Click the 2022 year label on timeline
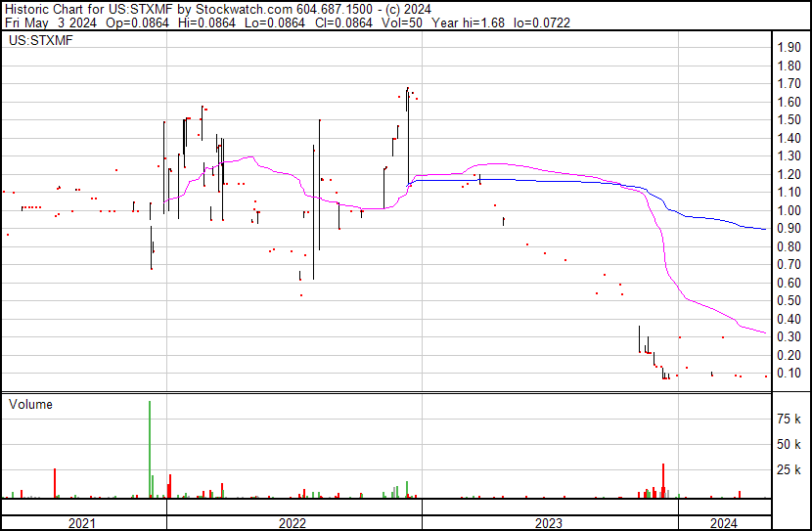The width and height of the screenshot is (812, 531). 293,523
